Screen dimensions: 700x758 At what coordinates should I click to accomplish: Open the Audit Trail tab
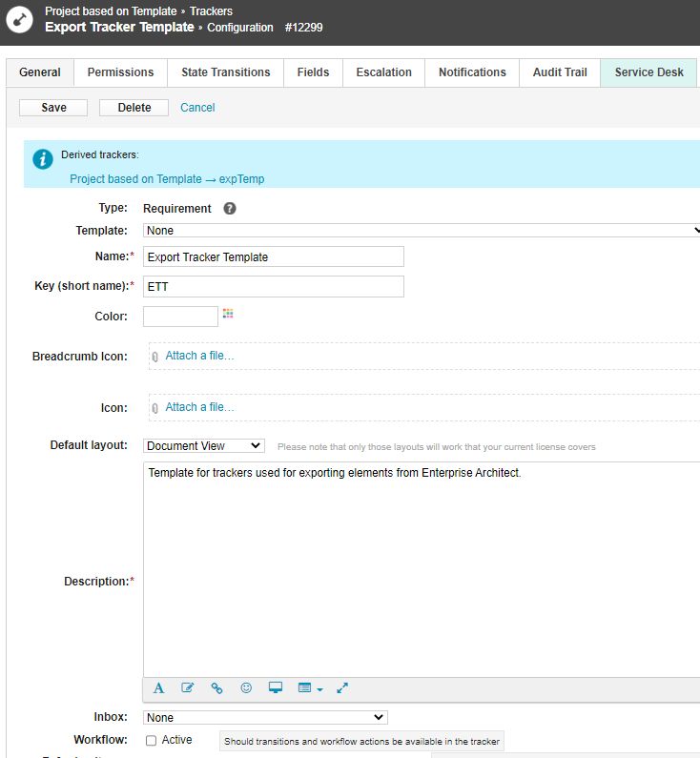coord(560,72)
